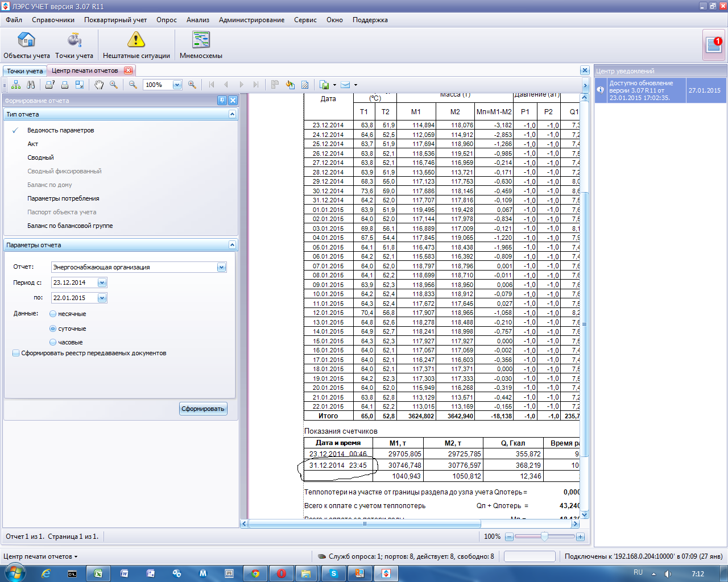Open the Справочники menu
The width and height of the screenshot is (728, 582).
coord(53,20)
